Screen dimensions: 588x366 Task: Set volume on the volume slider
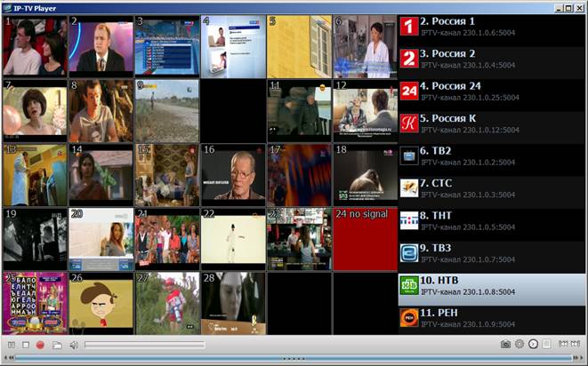coord(145,345)
